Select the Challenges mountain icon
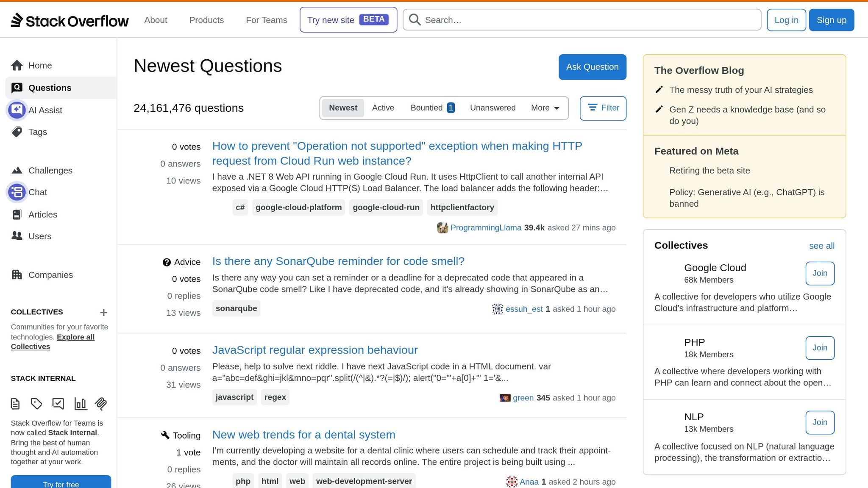 [17, 170]
